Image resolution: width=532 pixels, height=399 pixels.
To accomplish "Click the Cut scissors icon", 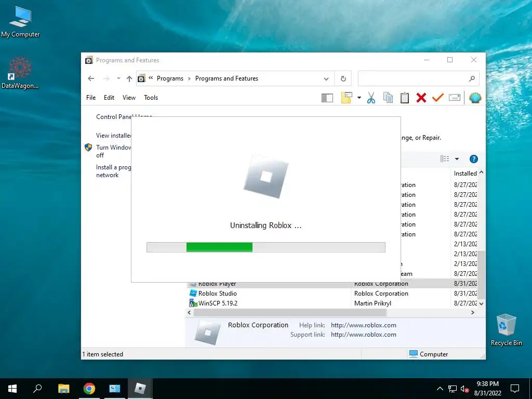I will coord(371,98).
